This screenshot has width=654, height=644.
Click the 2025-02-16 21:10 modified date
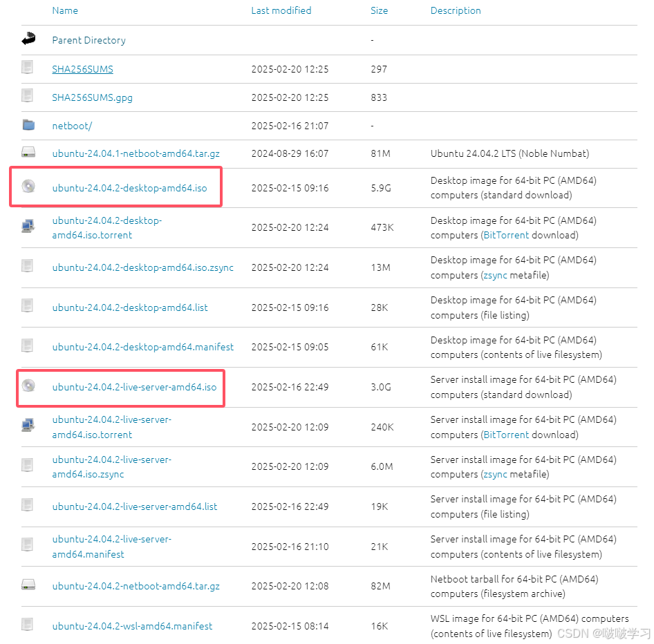(x=290, y=547)
